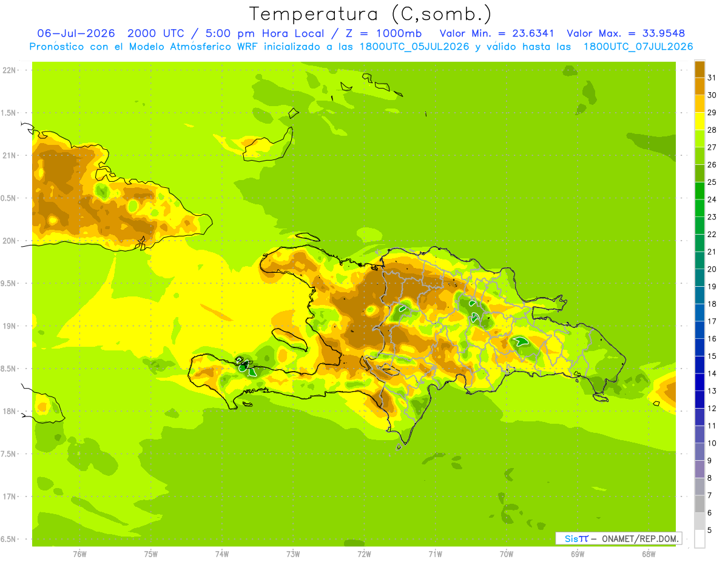Click the '1800UTC_07JUL2026' valid-until time
This screenshot has width=728, height=562.
click(638, 47)
